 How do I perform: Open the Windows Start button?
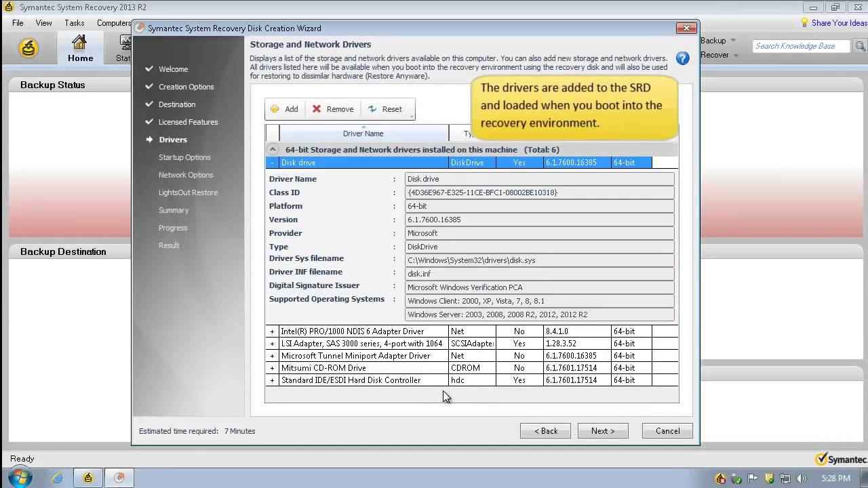(x=20, y=477)
